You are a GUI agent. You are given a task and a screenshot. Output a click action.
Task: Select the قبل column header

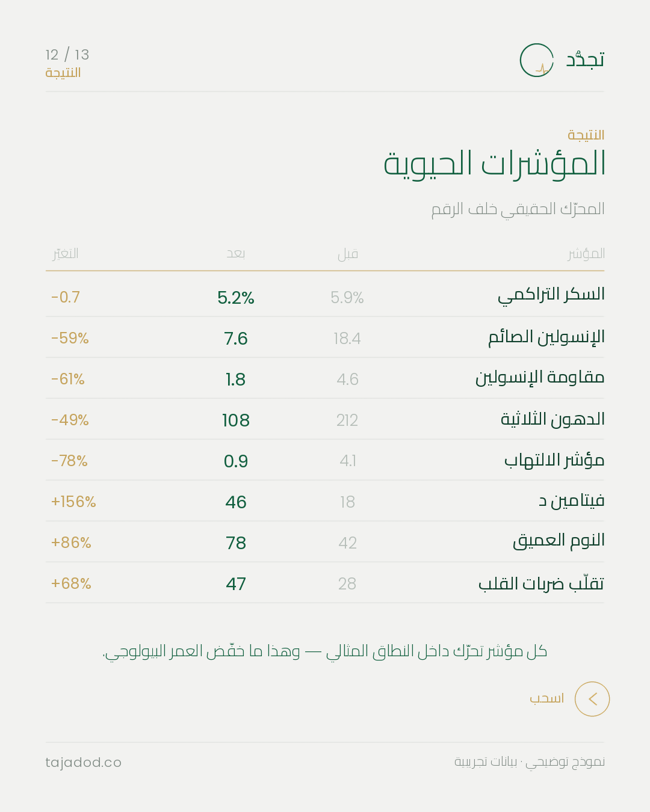[348, 254]
